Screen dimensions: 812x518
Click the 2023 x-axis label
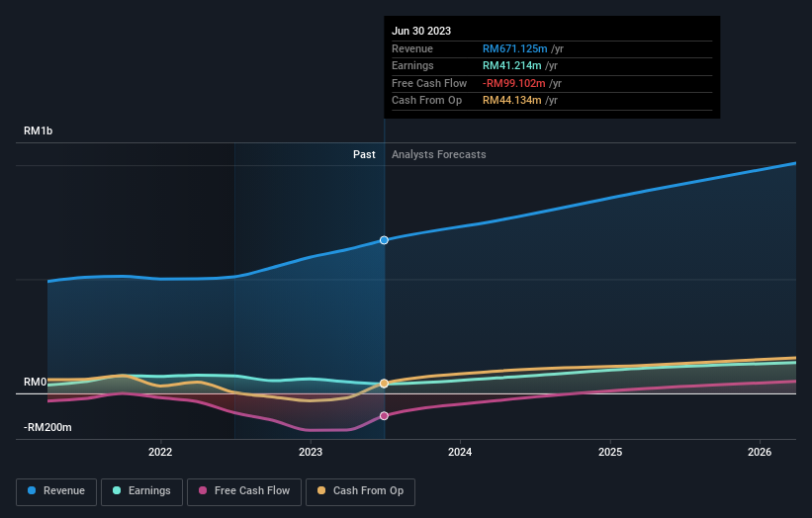point(311,452)
